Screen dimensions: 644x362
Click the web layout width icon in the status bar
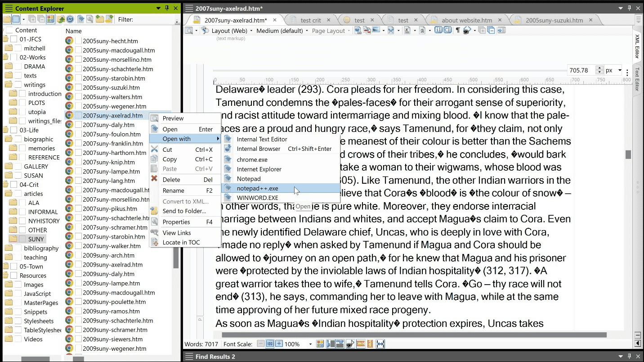[380, 344]
